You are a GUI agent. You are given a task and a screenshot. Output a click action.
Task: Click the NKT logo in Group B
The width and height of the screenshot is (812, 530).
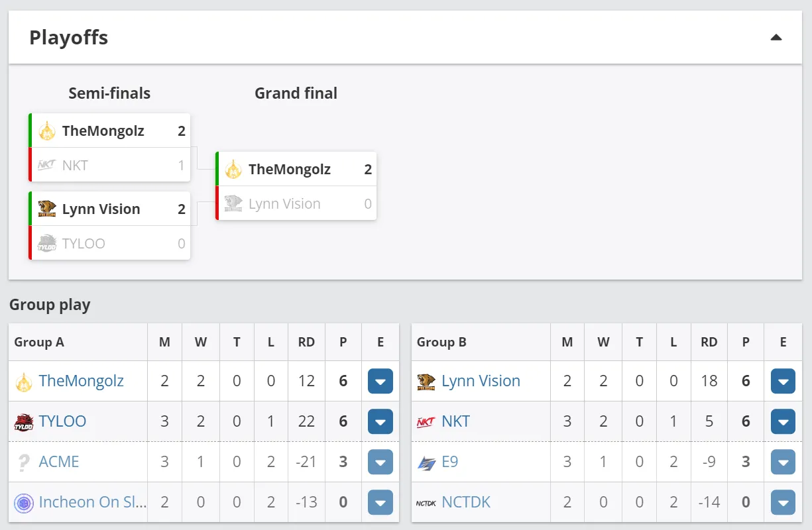(426, 422)
